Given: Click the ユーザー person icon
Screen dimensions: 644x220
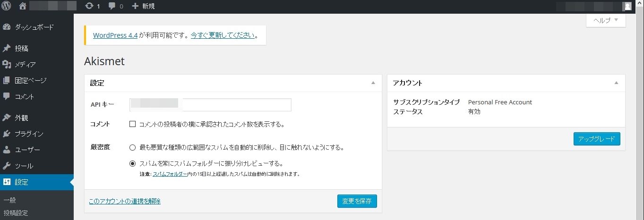Looking at the screenshot, I should pyautogui.click(x=7, y=150).
